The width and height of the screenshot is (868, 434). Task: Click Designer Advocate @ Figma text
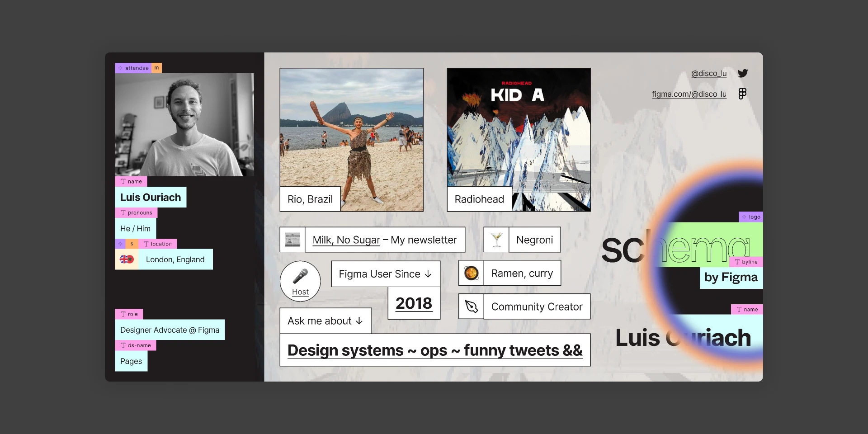point(170,330)
